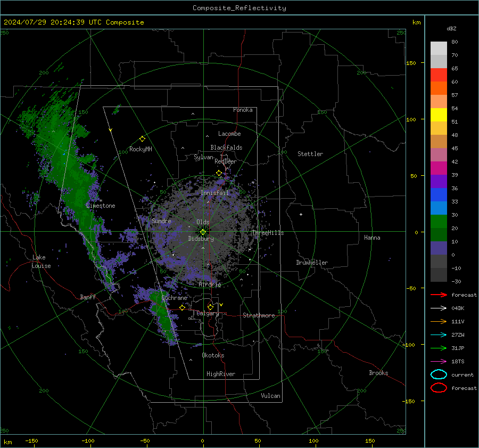Click the Calgary city label
This screenshot has width=479, height=448.
pyautogui.click(x=208, y=313)
